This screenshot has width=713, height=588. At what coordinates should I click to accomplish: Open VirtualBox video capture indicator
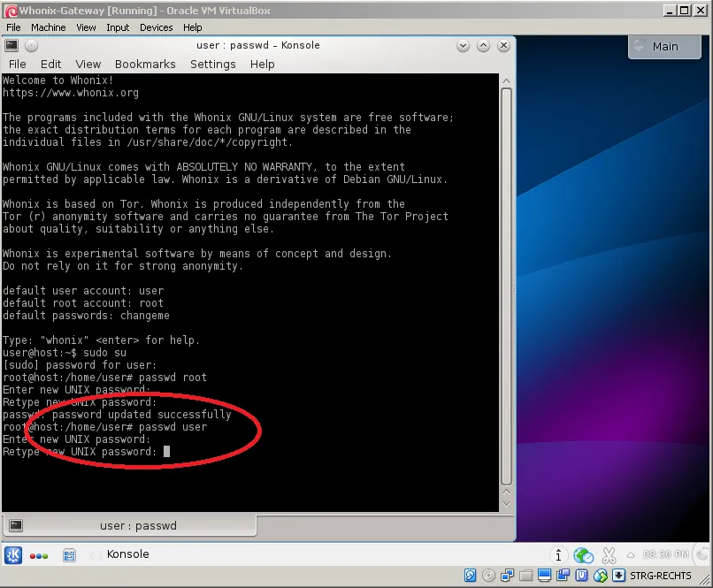tap(563, 576)
